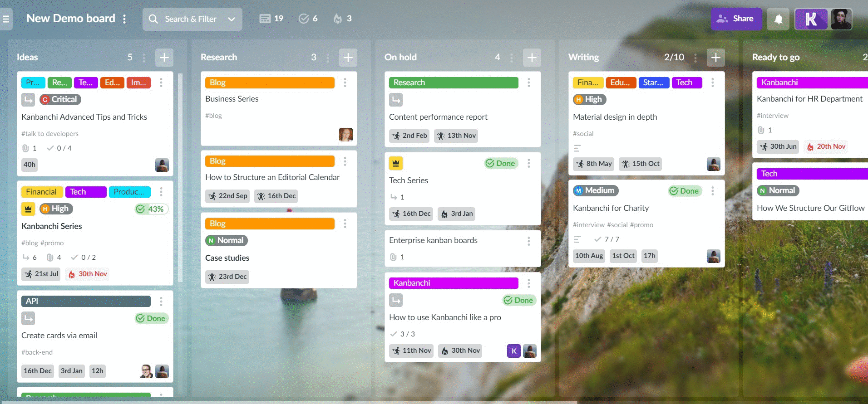Click the Research list title
This screenshot has height=404, width=868.
[x=219, y=57]
